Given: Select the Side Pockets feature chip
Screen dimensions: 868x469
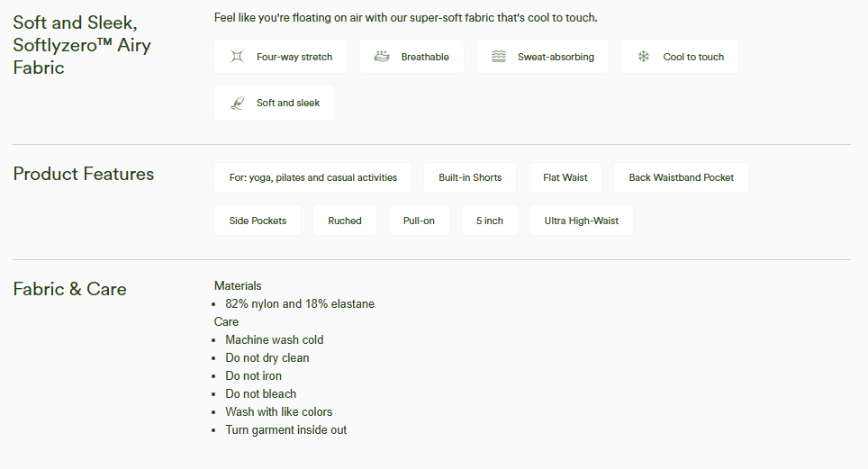Looking at the screenshot, I should tap(258, 221).
